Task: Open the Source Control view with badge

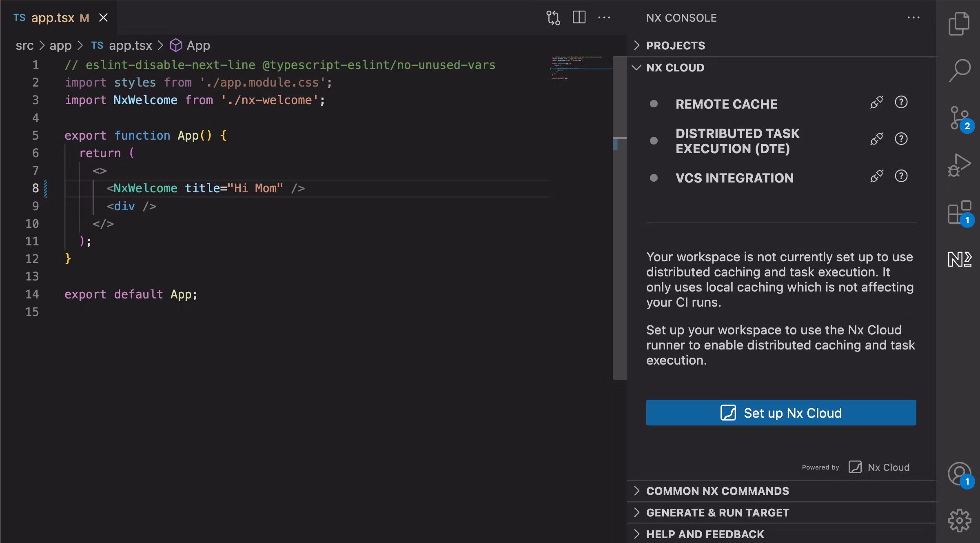Action: [x=959, y=118]
